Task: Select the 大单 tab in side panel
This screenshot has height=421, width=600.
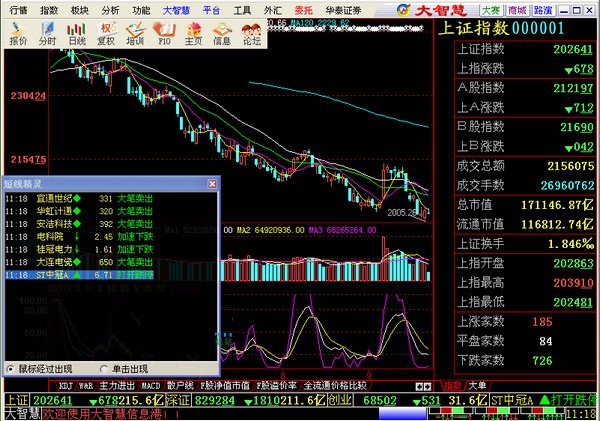Action: tap(477, 386)
